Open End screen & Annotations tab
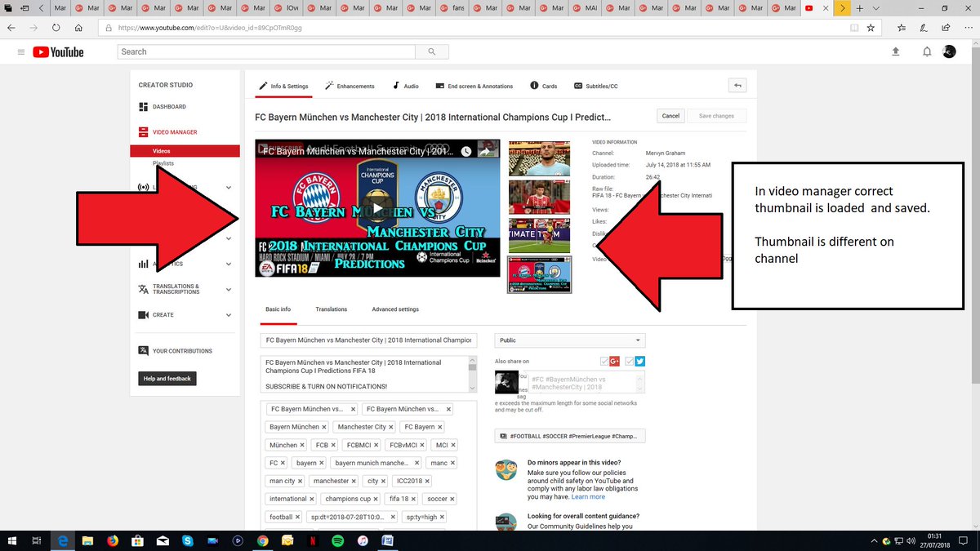Image resolution: width=980 pixels, height=551 pixels. (474, 86)
